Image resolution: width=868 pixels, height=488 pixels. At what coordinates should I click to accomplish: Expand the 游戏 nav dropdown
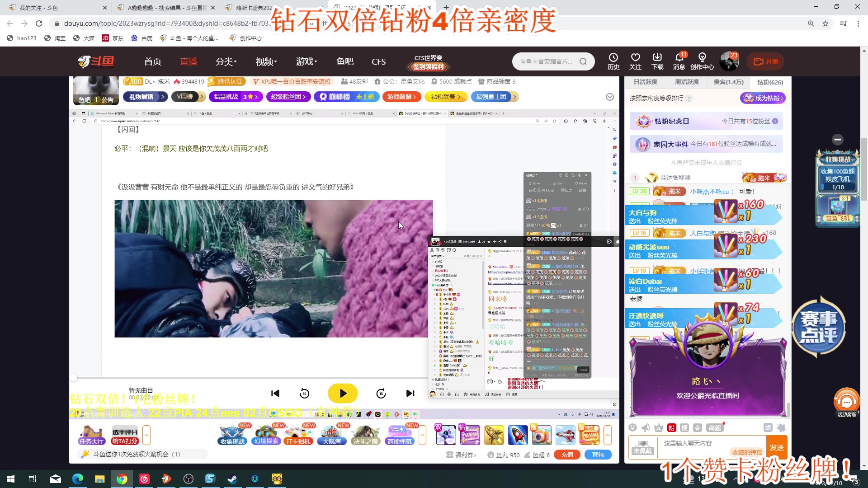(x=307, y=61)
